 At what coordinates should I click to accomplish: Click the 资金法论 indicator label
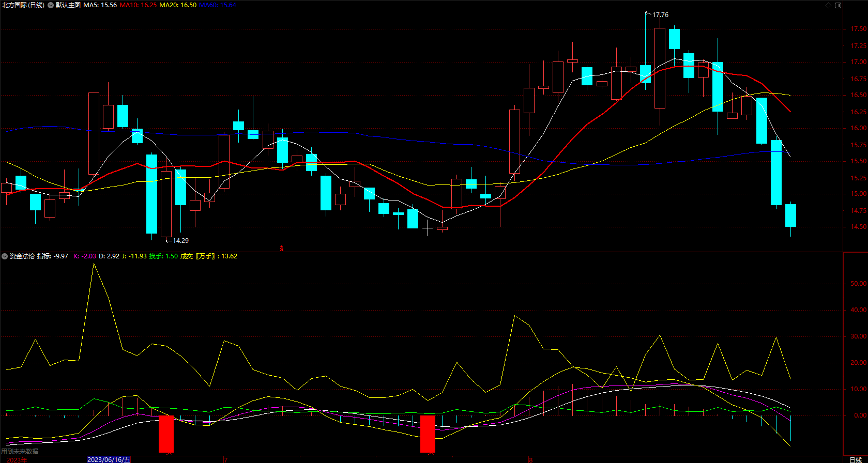click(x=22, y=256)
